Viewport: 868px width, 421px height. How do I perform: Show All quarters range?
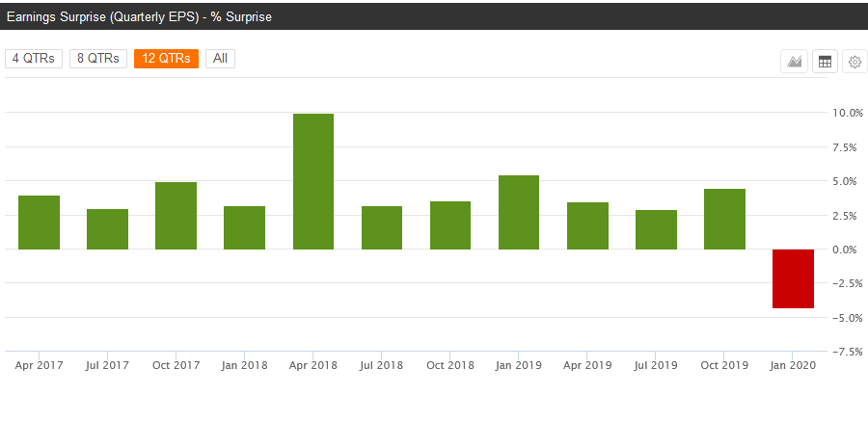tap(220, 59)
